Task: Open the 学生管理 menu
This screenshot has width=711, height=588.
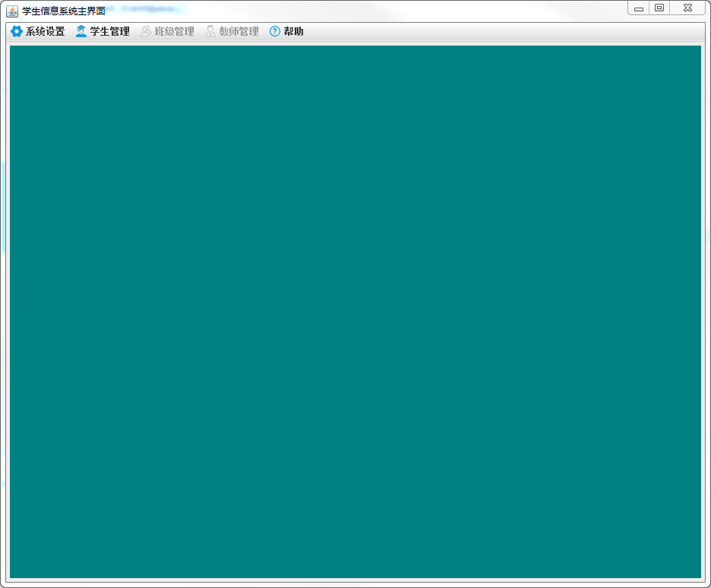Action: [x=109, y=31]
